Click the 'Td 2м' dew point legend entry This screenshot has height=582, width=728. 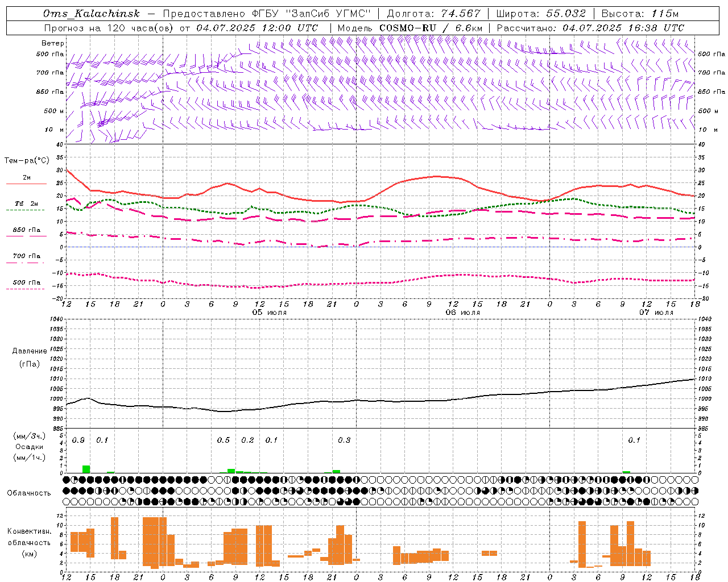(26, 203)
